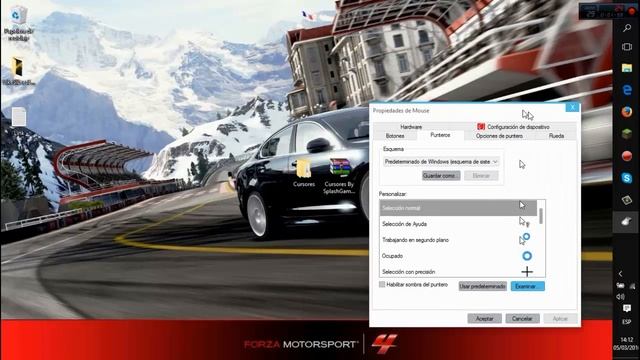Launch Edge browser from taskbar

pos(627,90)
